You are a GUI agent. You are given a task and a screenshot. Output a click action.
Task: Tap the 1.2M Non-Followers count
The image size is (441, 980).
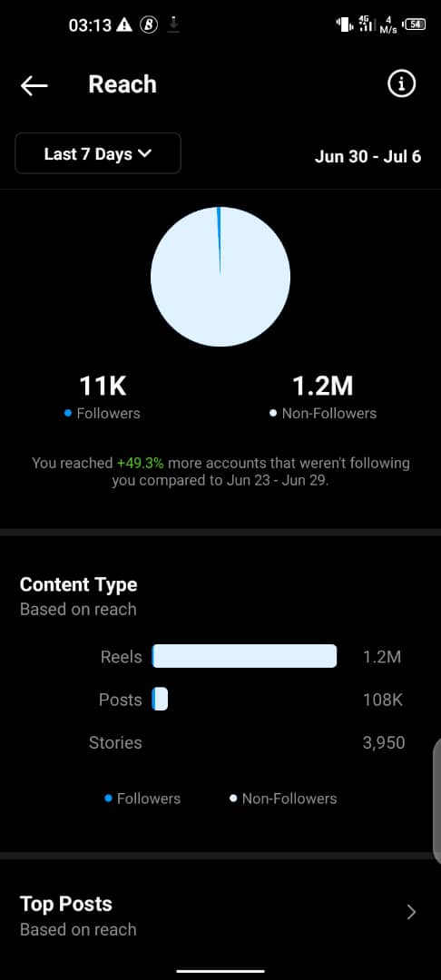pyautogui.click(x=323, y=387)
